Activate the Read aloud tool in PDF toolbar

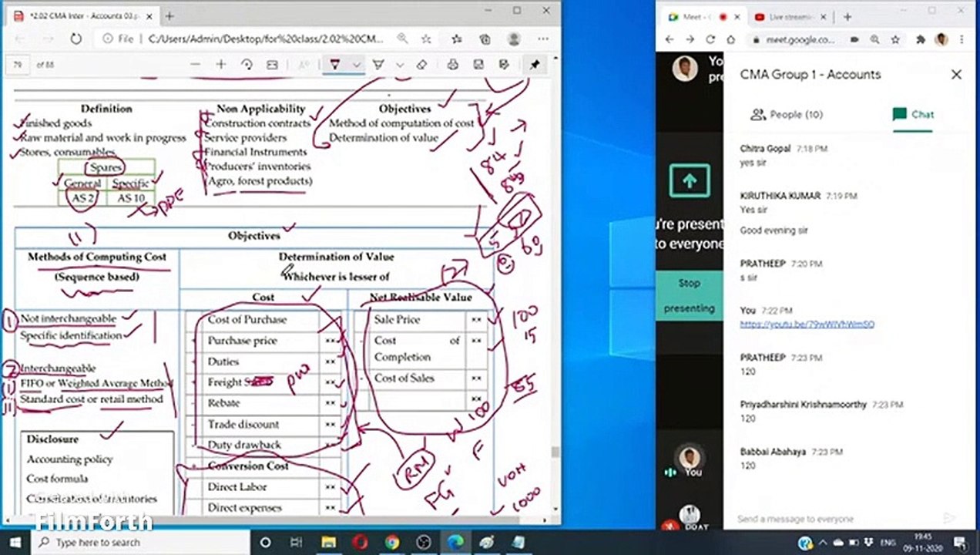point(304,65)
